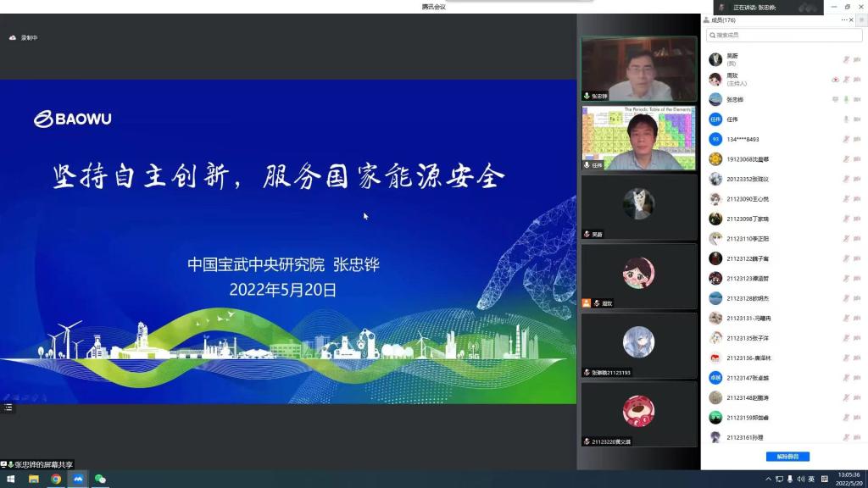Screen dimensions: 868x488
Task: Close the 成员 members panel
Action: pyautogui.click(x=853, y=19)
